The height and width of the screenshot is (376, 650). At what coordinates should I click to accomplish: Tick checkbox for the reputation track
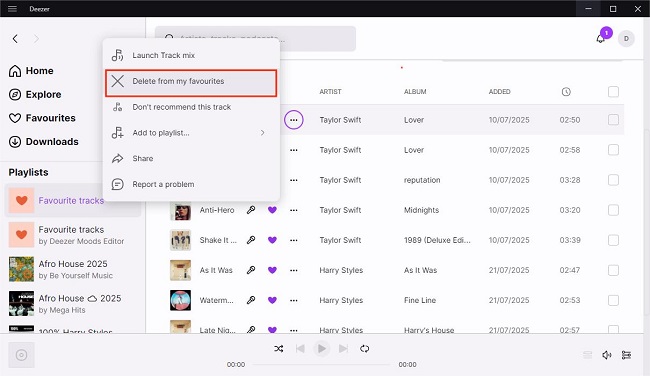[x=613, y=180]
